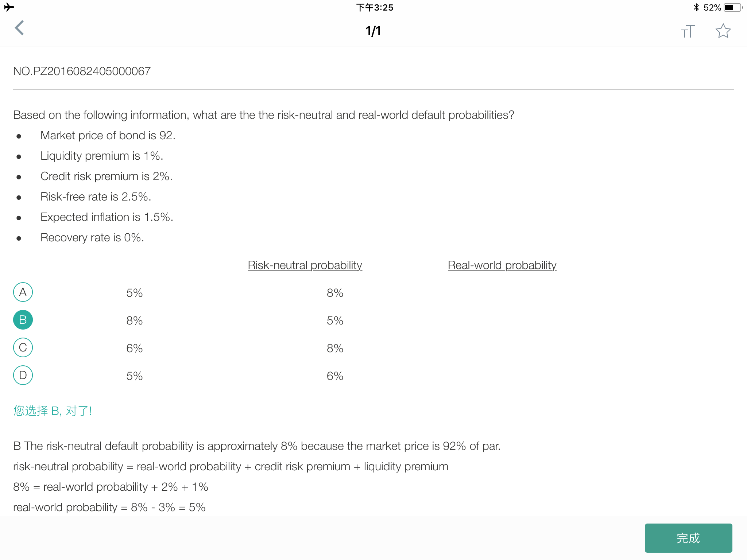Tap the airplane mode icon
The width and height of the screenshot is (747, 560).
click(x=9, y=7)
